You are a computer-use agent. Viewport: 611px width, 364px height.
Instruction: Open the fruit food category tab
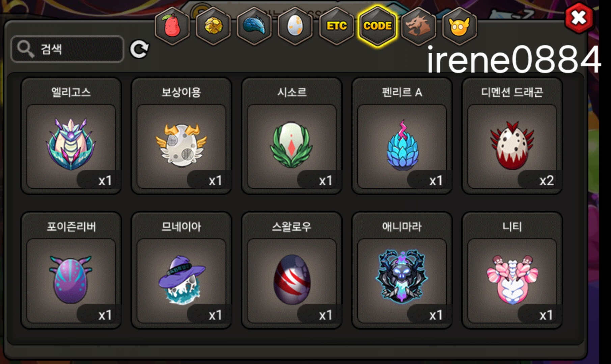(x=172, y=26)
